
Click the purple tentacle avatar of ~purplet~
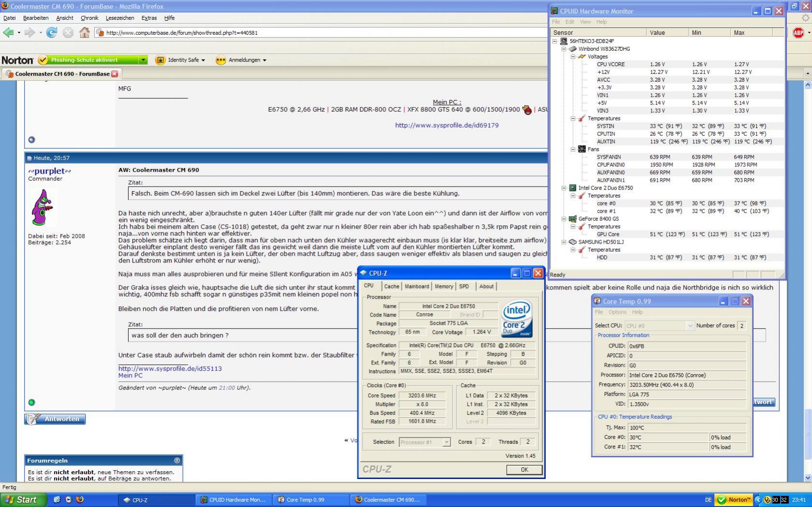click(42, 207)
